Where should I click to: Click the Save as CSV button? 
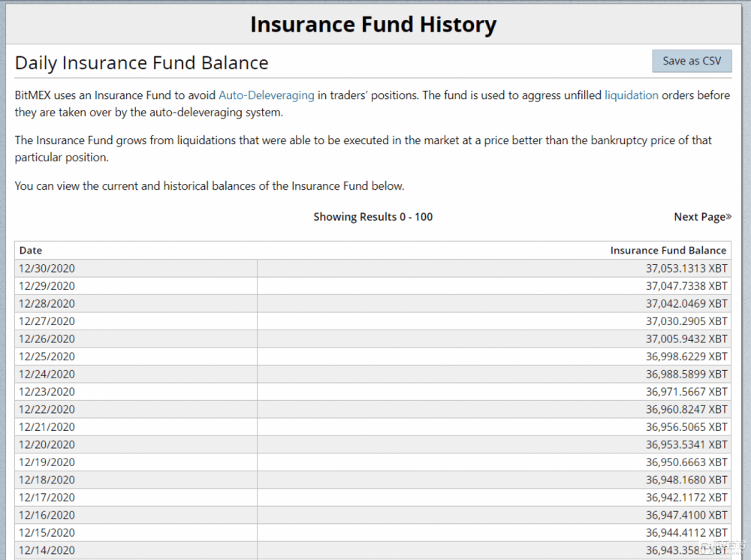click(x=692, y=62)
